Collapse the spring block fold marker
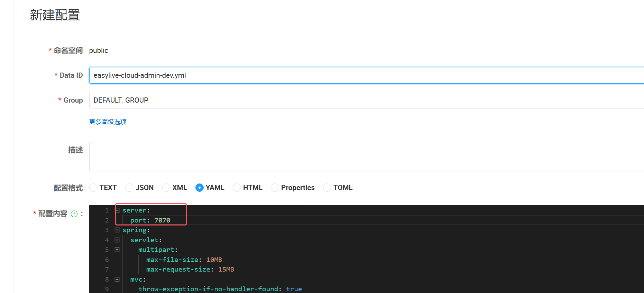 pos(117,230)
